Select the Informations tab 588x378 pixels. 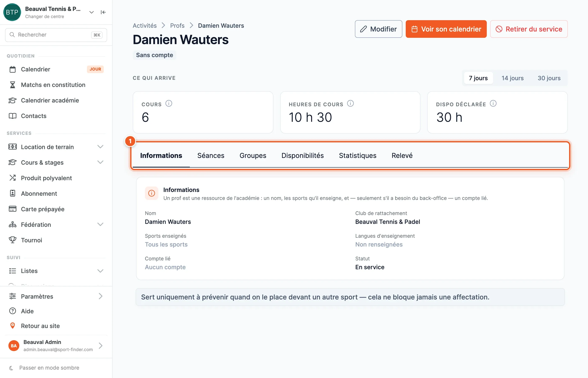click(161, 155)
